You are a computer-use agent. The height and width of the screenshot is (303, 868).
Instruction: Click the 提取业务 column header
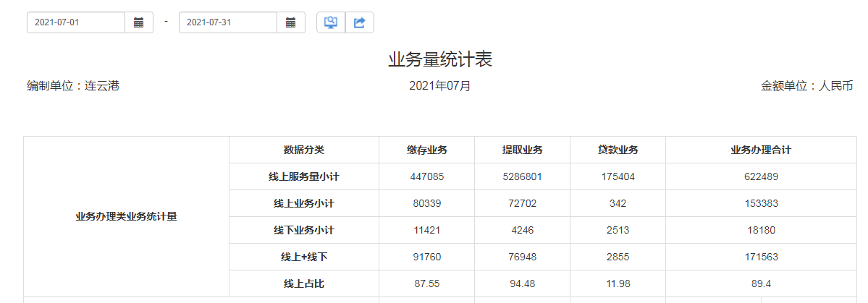(x=522, y=150)
